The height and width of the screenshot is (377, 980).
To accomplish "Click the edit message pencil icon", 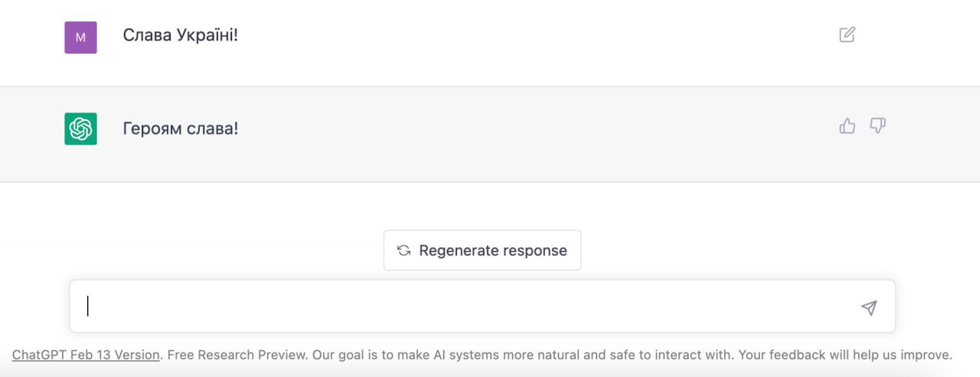I will click(x=847, y=34).
